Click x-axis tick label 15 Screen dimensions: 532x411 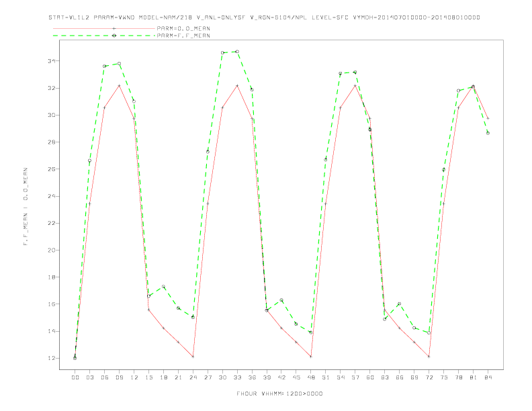pos(148,377)
